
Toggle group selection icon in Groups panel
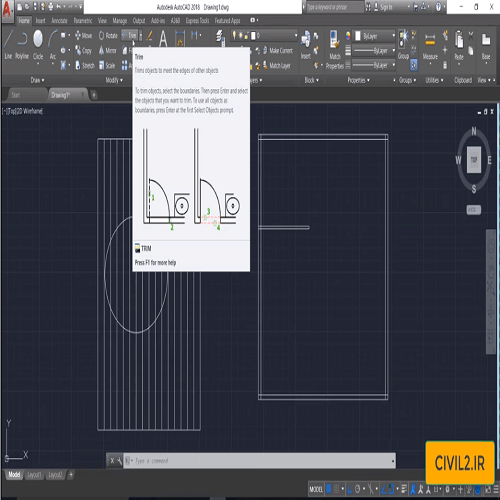point(414,65)
